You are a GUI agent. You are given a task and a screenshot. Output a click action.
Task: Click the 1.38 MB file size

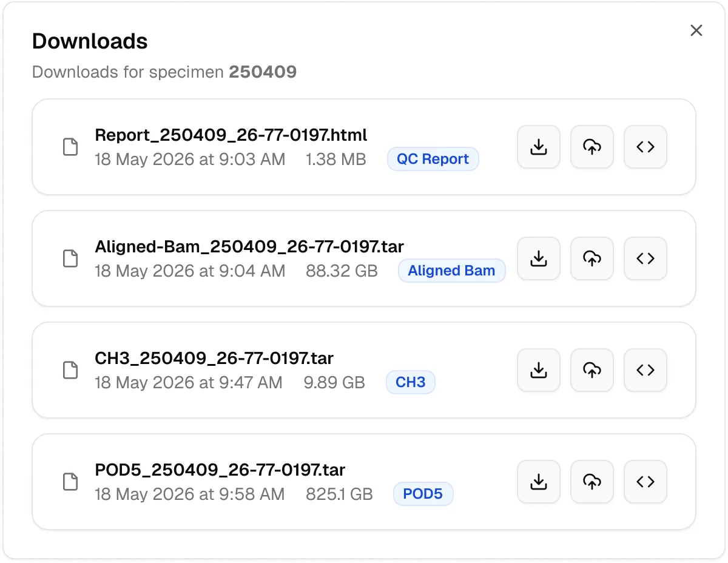pos(335,160)
